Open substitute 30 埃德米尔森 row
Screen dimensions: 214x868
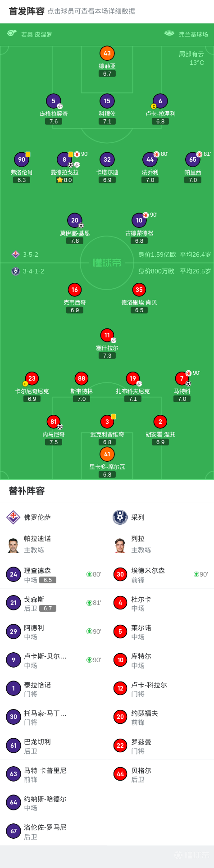(x=160, y=574)
